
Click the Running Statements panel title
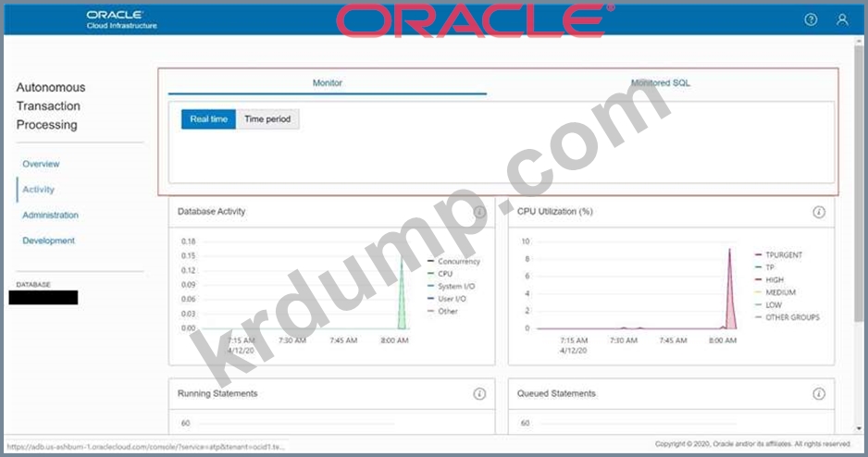pyautogui.click(x=217, y=393)
